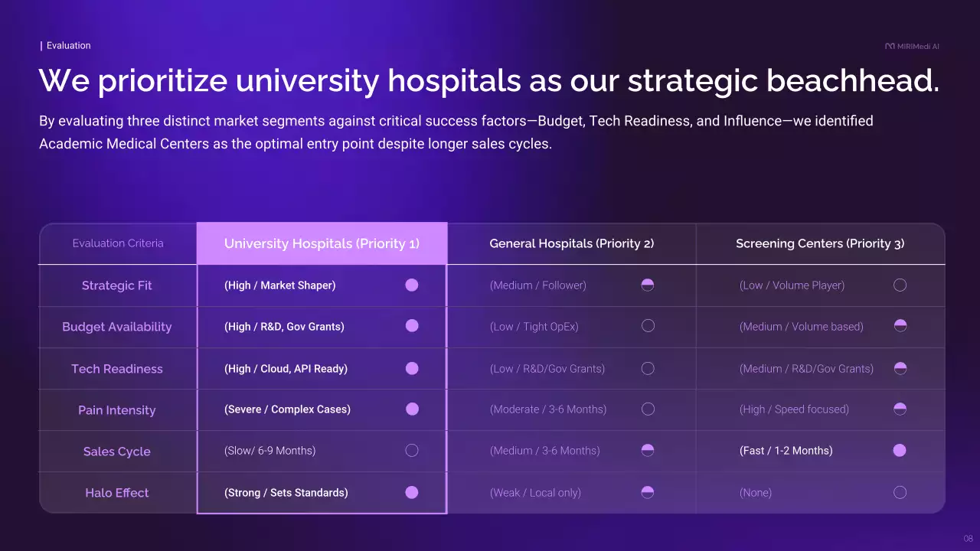The width and height of the screenshot is (980, 551).
Task: Click the Tech Readiness row label
Action: (117, 369)
